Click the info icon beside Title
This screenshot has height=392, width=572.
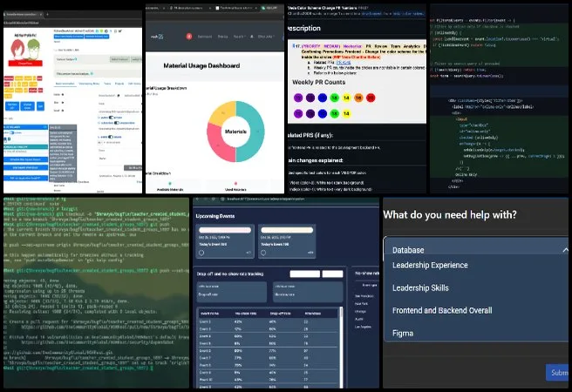[x=63, y=103]
